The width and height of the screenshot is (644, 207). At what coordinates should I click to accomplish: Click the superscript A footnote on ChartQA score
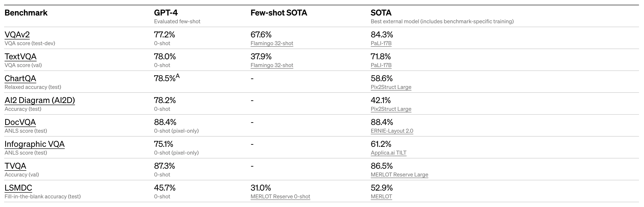(x=178, y=76)
